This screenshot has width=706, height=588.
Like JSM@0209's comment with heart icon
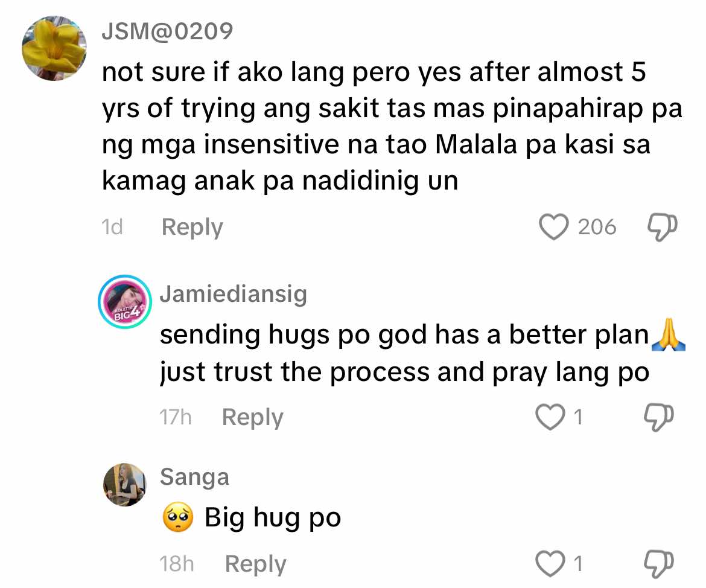click(x=554, y=226)
